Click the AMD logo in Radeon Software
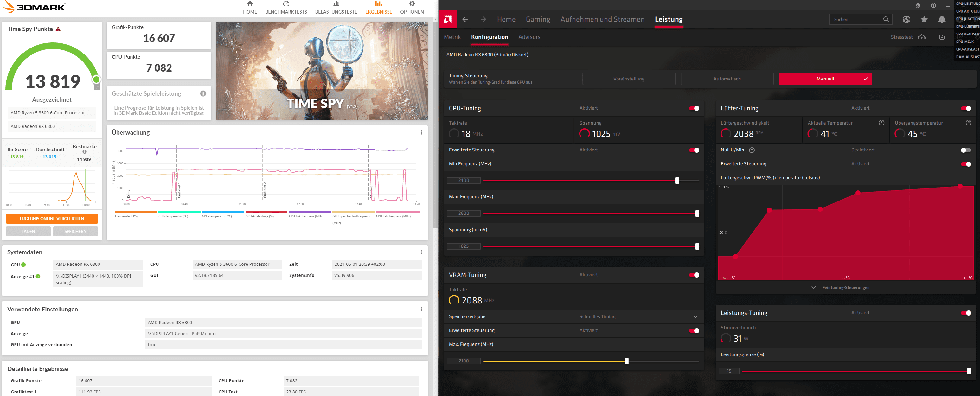 point(447,19)
